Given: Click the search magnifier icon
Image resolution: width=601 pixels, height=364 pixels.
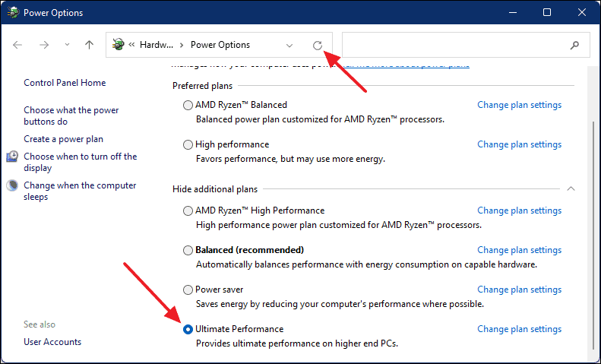Looking at the screenshot, I should point(574,45).
